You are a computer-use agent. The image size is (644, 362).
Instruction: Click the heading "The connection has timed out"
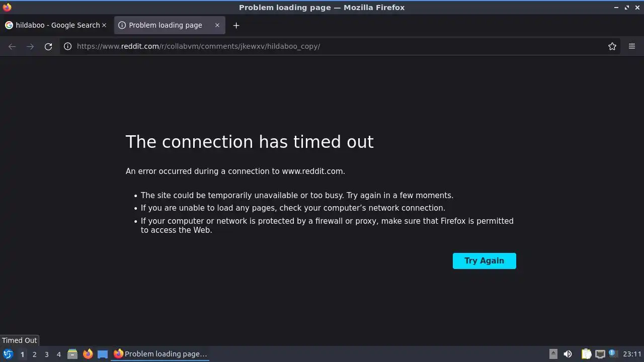(x=250, y=142)
